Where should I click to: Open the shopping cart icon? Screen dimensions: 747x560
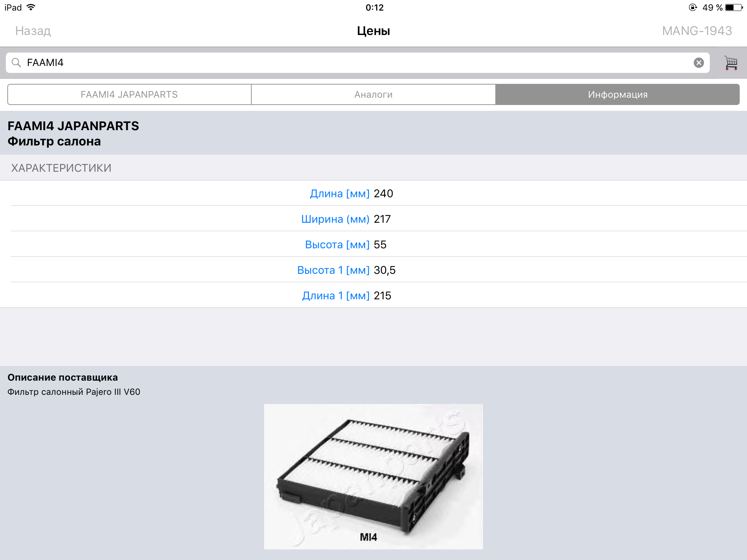pyautogui.click(x=731, y=63)
